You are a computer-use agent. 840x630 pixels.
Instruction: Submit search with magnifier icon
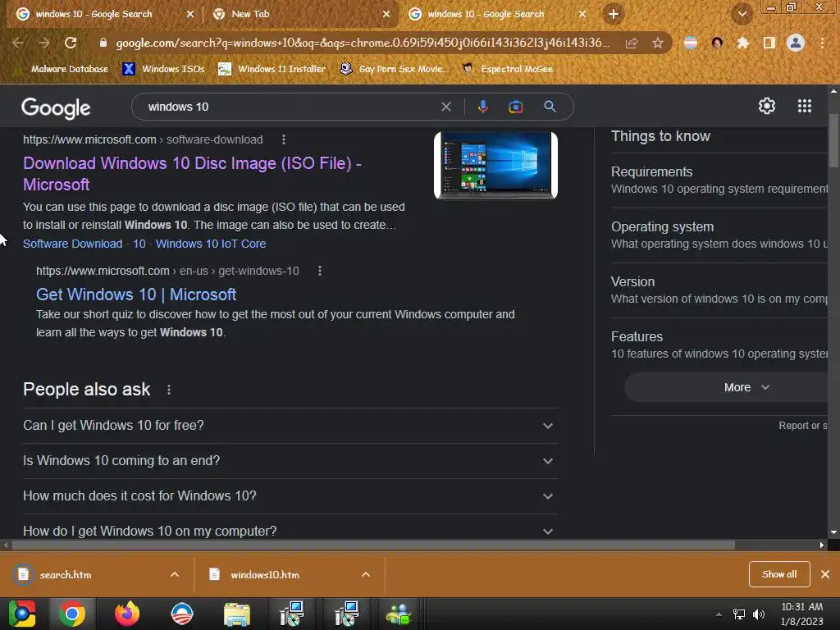coord(550,106)
